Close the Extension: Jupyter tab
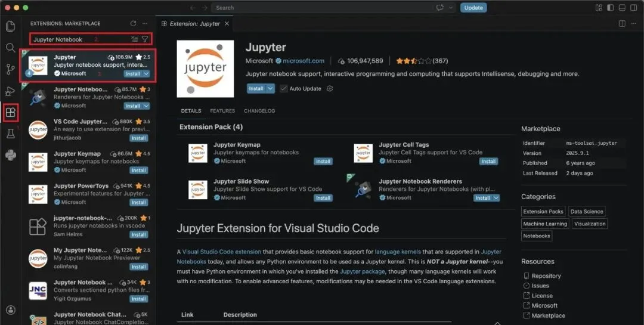The image size is (644, 325). tap(227, 23)
